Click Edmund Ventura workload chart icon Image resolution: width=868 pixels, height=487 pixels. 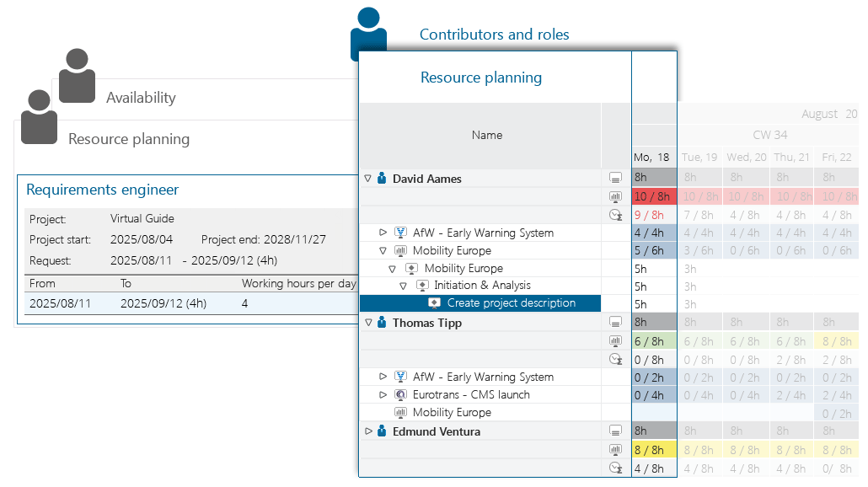pos(616,450)
